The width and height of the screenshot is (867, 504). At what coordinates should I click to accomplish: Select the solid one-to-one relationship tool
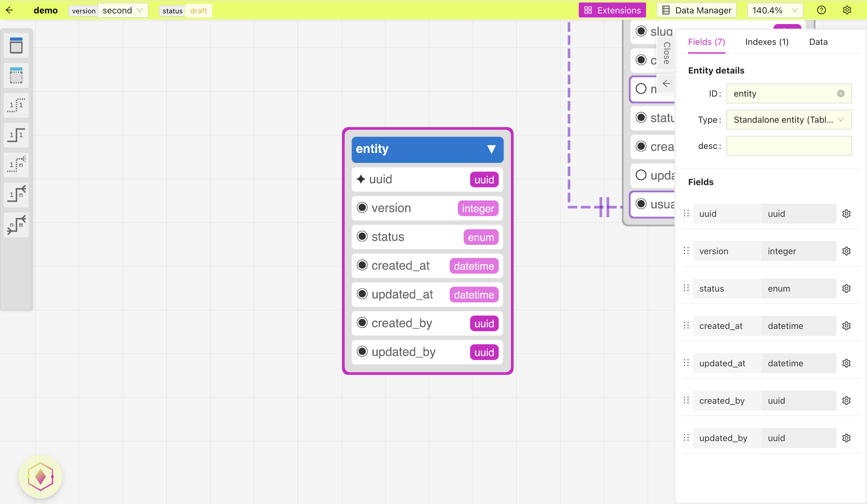(16, 135)
